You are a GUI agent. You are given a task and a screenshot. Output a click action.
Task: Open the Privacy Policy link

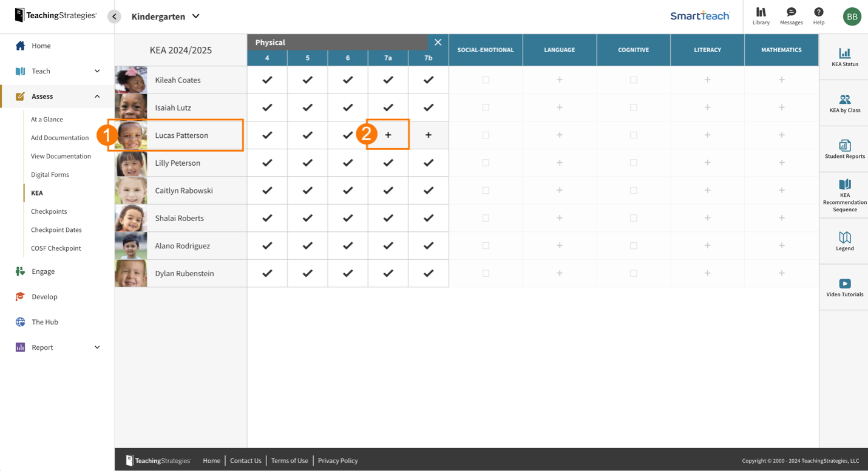point(337,460)
